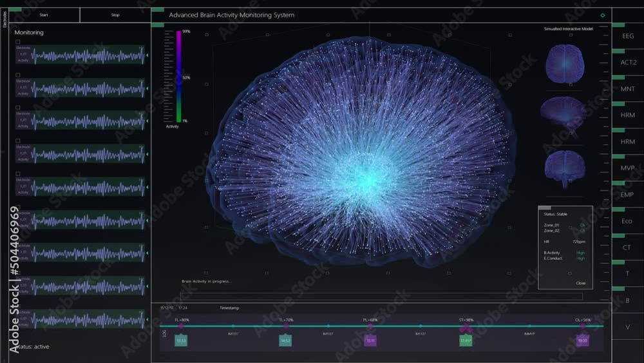Open the ACT.2 tab
This screenshot has width=644, height=363.
coord(627,63)
